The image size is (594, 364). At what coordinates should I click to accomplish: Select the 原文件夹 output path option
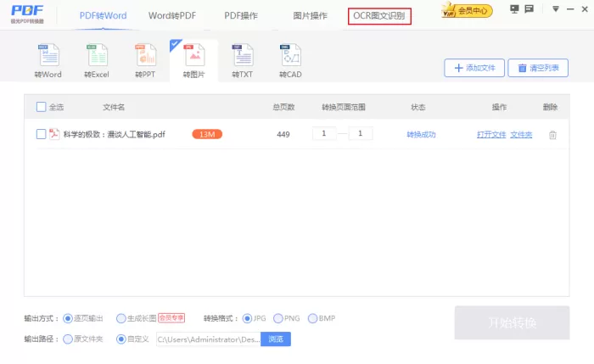point(68,339)
